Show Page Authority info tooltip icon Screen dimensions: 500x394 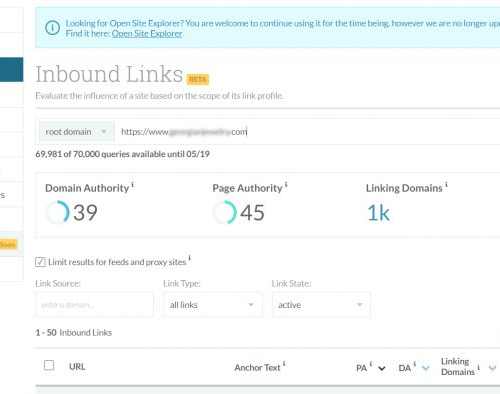coord(286,184)
